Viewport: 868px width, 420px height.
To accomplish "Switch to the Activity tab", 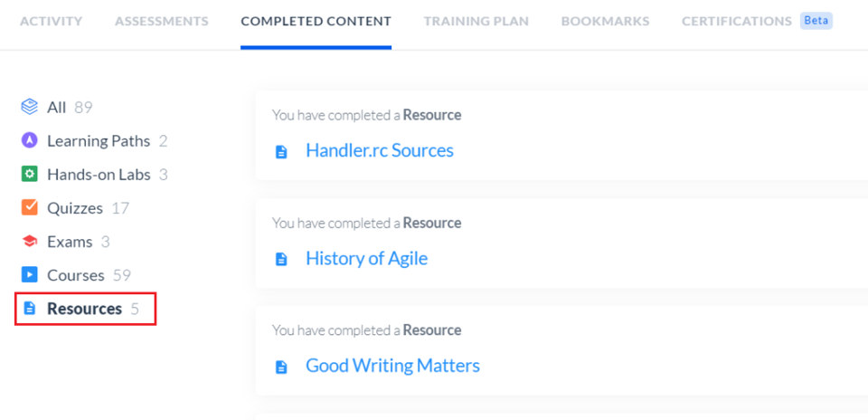I will tap(51, 22).
